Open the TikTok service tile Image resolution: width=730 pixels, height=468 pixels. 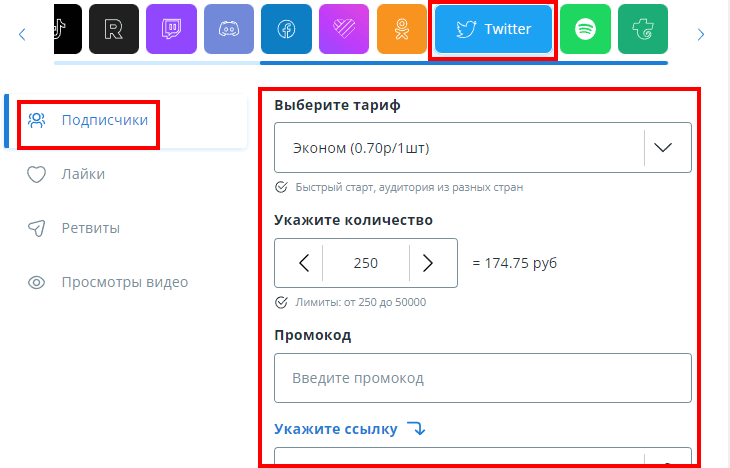click(68, 29)
